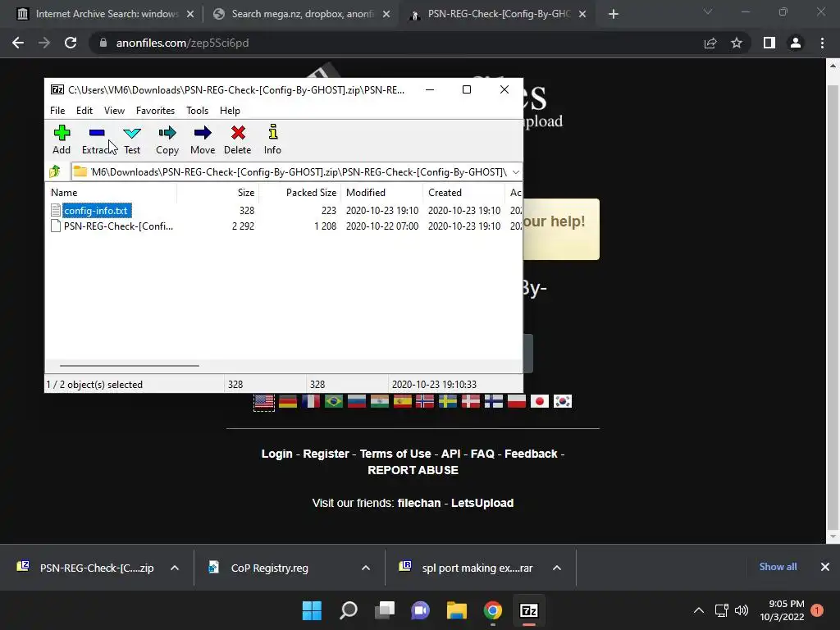Select the config-info.txt file
840x630 pixels.
97,211
